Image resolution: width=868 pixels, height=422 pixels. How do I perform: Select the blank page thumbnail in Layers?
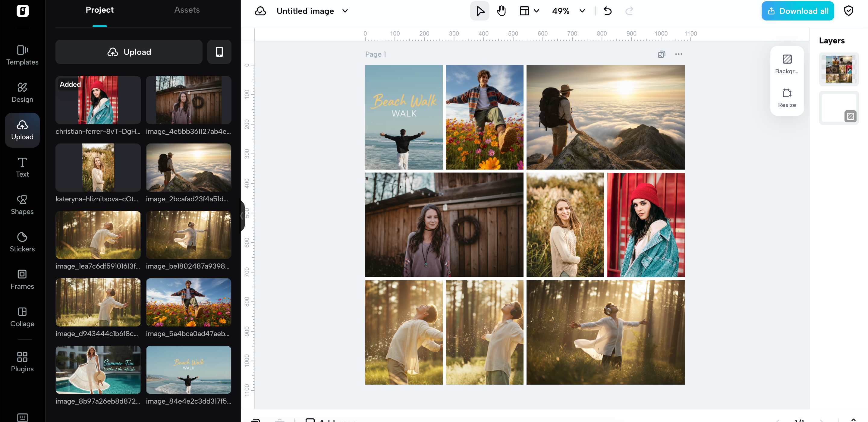[x=838, y=108]
